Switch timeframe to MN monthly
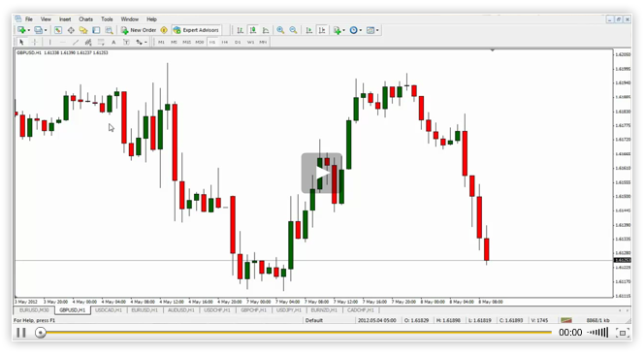This screenshot has width=644, height=355. pyautogui.click(x=263, y=42)
